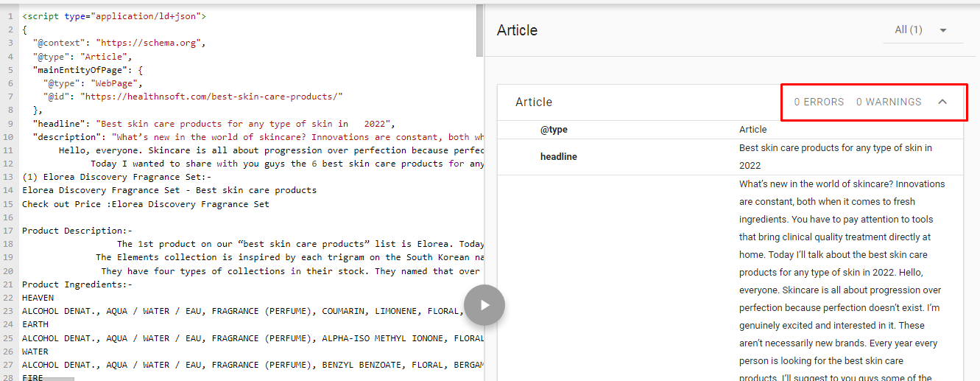This screenshot has height=381, width=980.
Task: Select the headline row label in results
Action: click(x=559, y=156)
